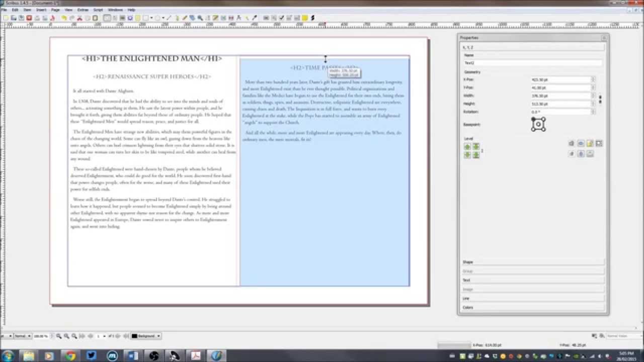The height and width of the screenshot is (362, 644).
Task: Click the X-Pos value field
Action: coord(560,79)
